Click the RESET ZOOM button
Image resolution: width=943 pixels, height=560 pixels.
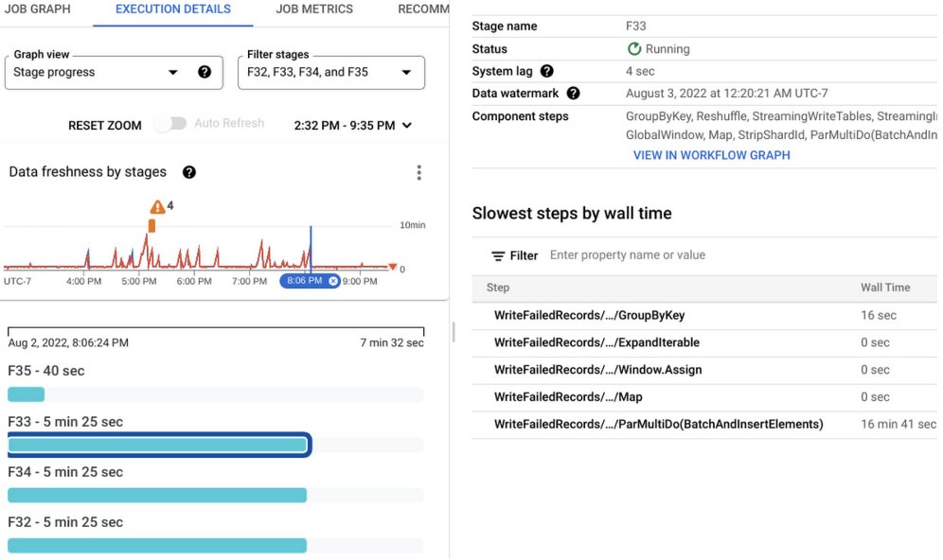104,125
